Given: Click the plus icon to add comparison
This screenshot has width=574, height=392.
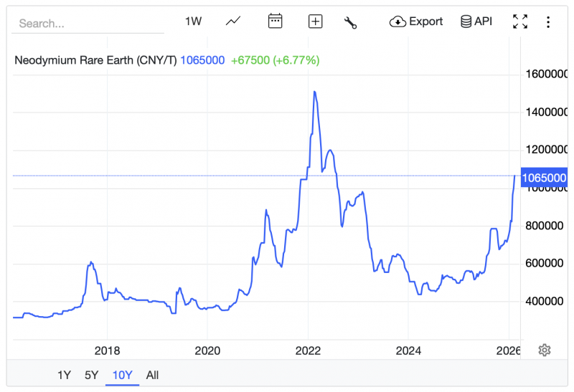Looking at the screenshot, I should point(315,21).
